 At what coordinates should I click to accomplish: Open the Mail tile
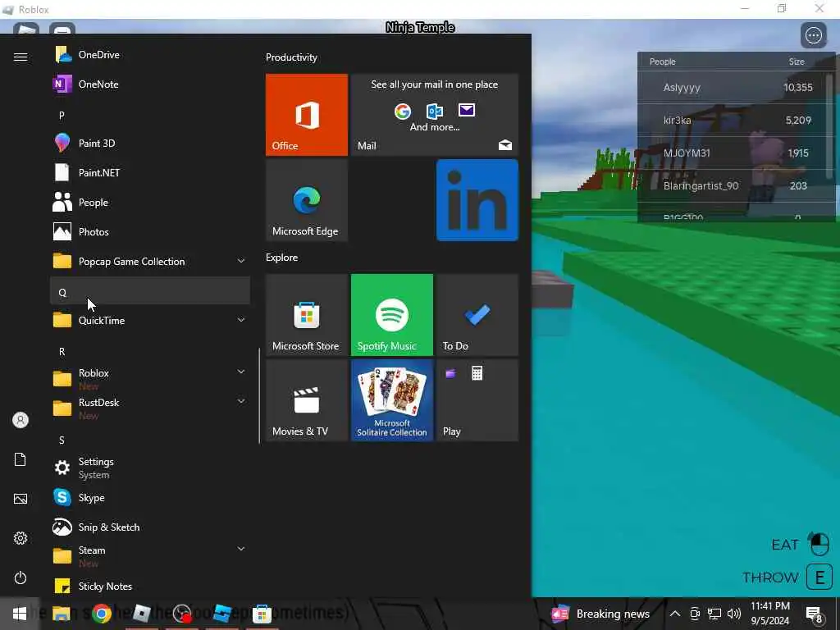pos(435,115)
